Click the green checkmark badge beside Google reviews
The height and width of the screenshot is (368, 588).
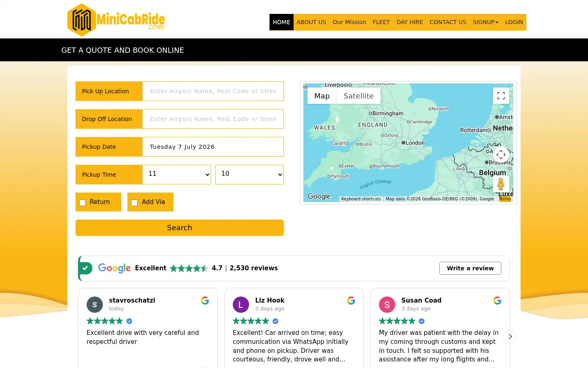[85, 268]
